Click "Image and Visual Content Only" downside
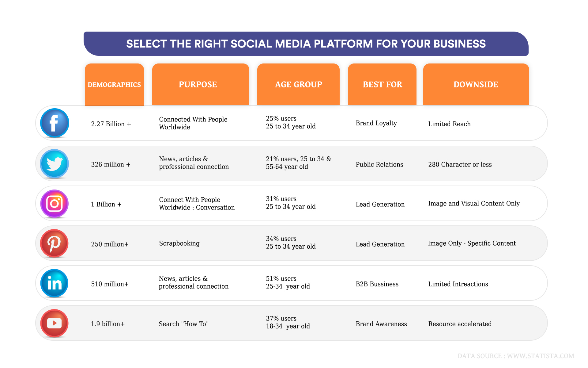588x368 pixels. 474,204
